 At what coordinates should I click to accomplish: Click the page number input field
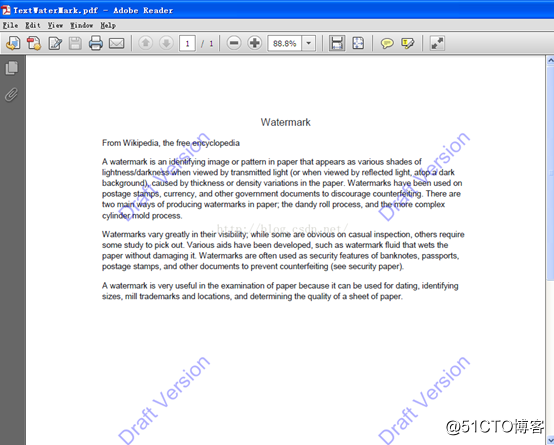click(187, 43)
